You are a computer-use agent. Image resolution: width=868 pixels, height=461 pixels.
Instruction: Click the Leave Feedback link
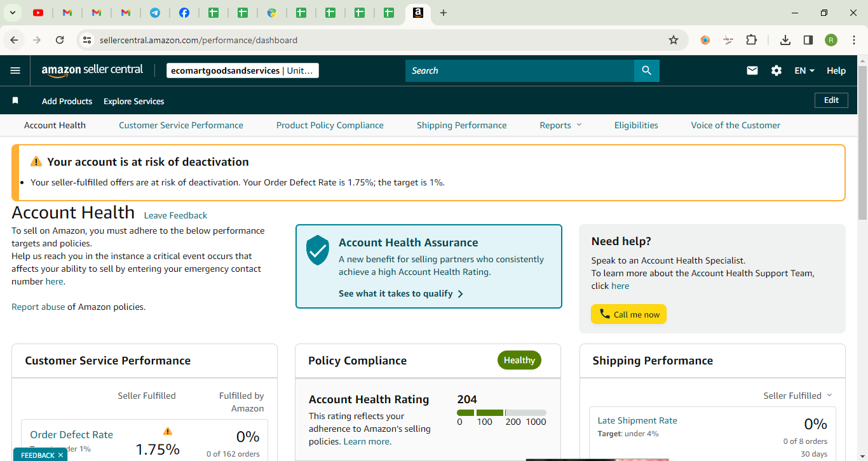[175, 215]
